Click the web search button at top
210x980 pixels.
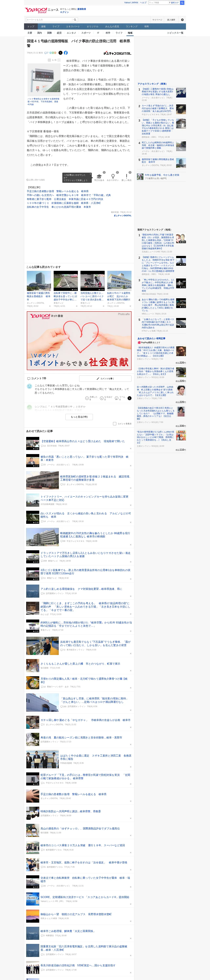[x=182, y=3]
